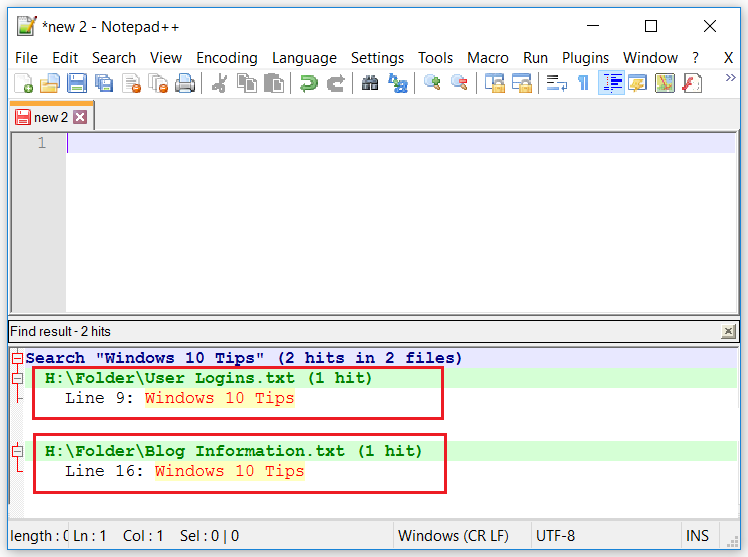Click the Zoom Out magnifier icon
Screen dimensions: 748x557
(459, 83)
